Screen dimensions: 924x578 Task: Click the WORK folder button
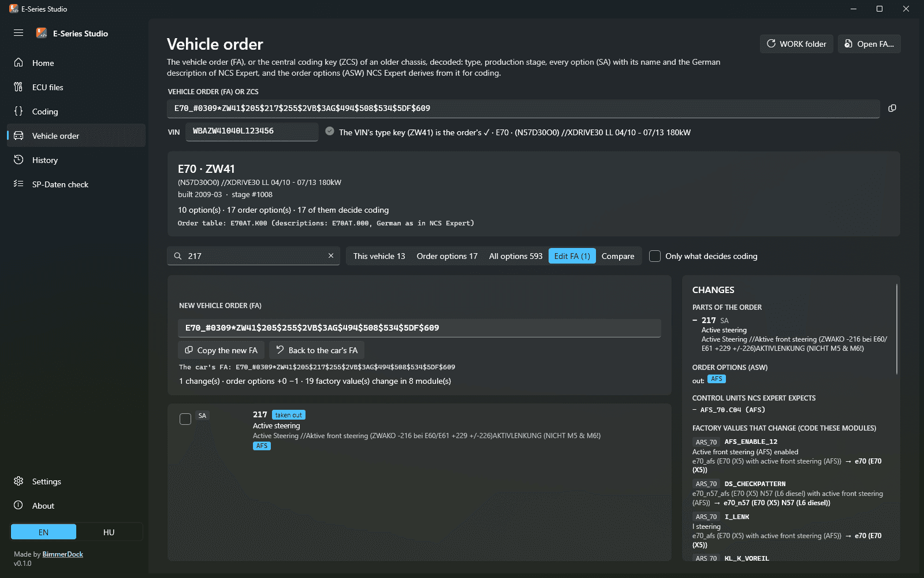796,44
